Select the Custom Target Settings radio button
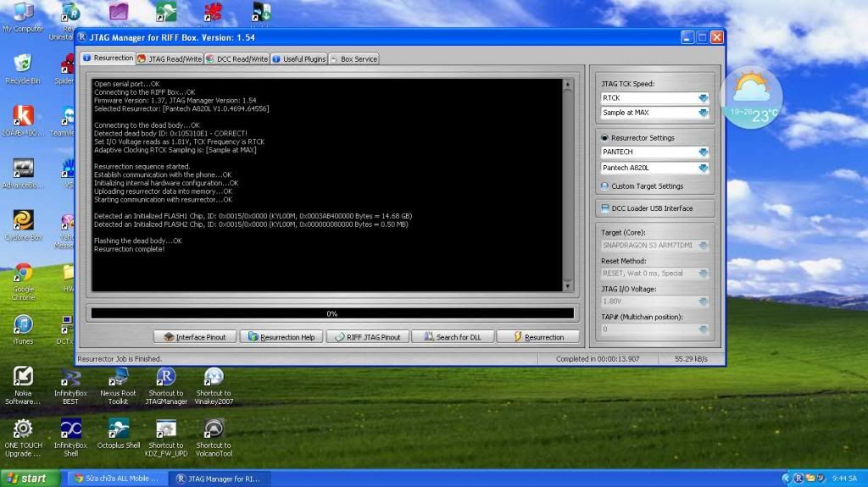 [604, 186]
